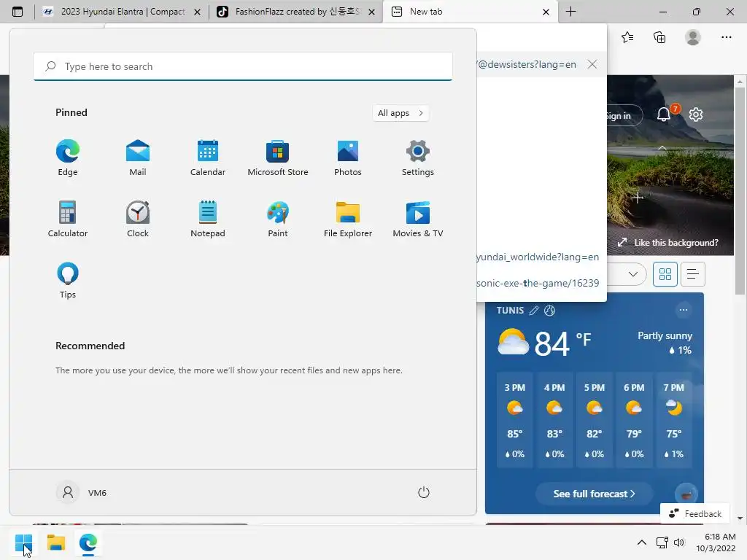Open the VM6 user account menu
Screen dimensions: 747x560
(x=82, y=492)
